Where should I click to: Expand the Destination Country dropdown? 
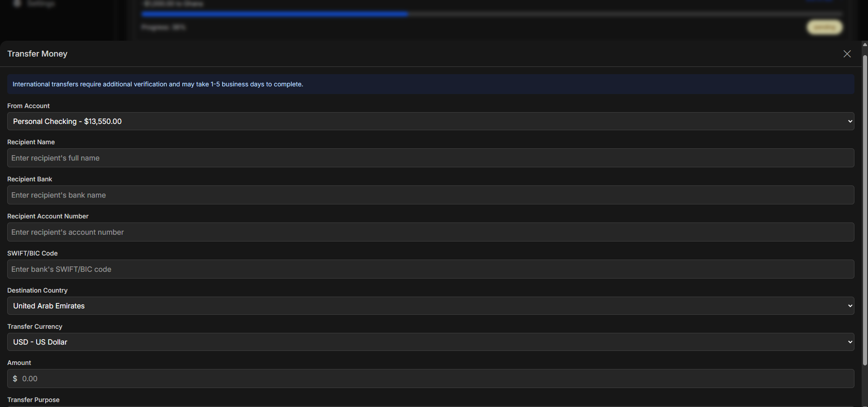431,306
